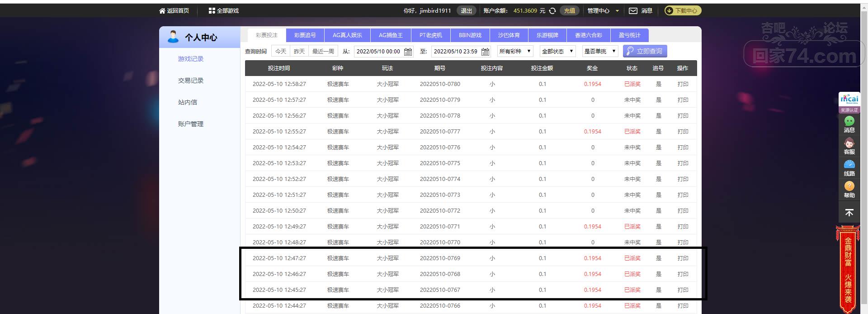
Task: Switch to the PT老虎机 tab
Action: (431, 35)
